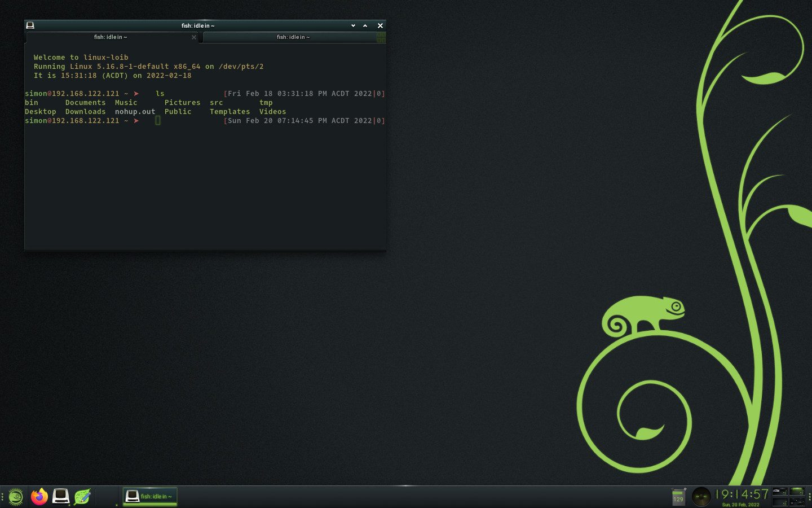
Task: Click the left panel handle dots
Action: (x=2, y=497)
